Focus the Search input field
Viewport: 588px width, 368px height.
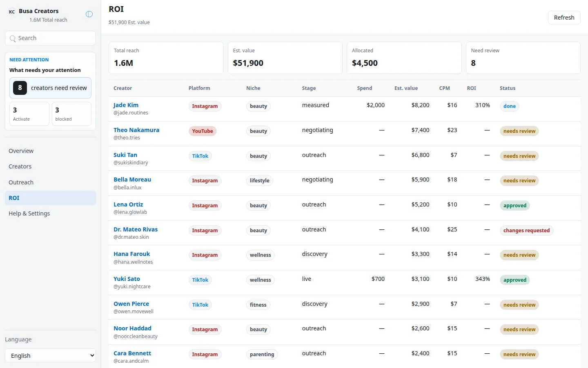[x=50, y=38]
